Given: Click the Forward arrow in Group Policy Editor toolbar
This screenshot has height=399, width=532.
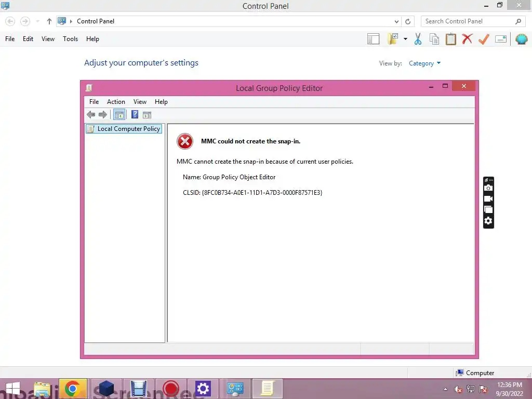Looking at the screenshot, I should coord(103,115).
